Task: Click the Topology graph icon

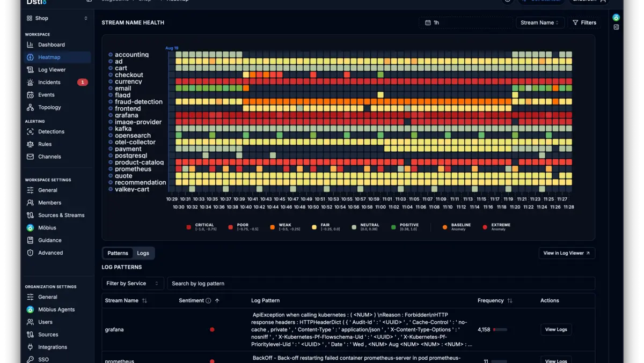Action: (30, 107)
